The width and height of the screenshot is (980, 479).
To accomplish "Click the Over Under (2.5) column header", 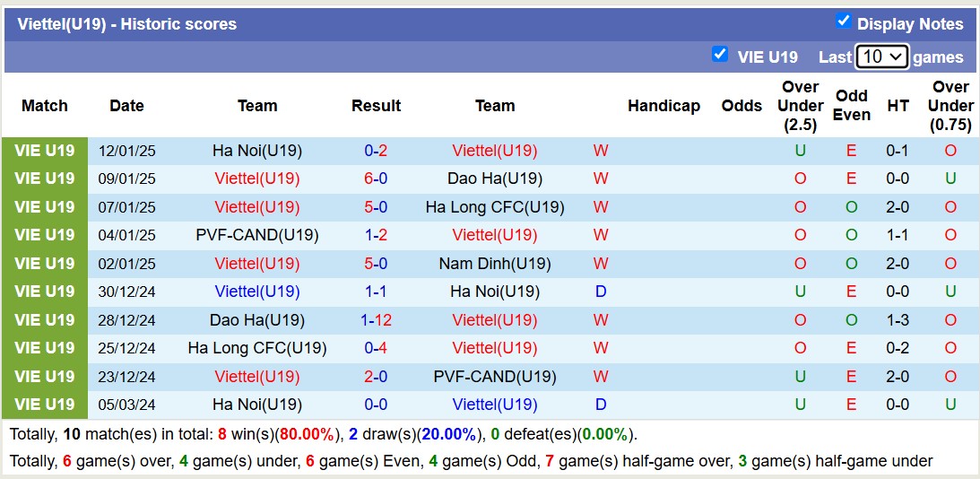I will [x=800, y=106].
